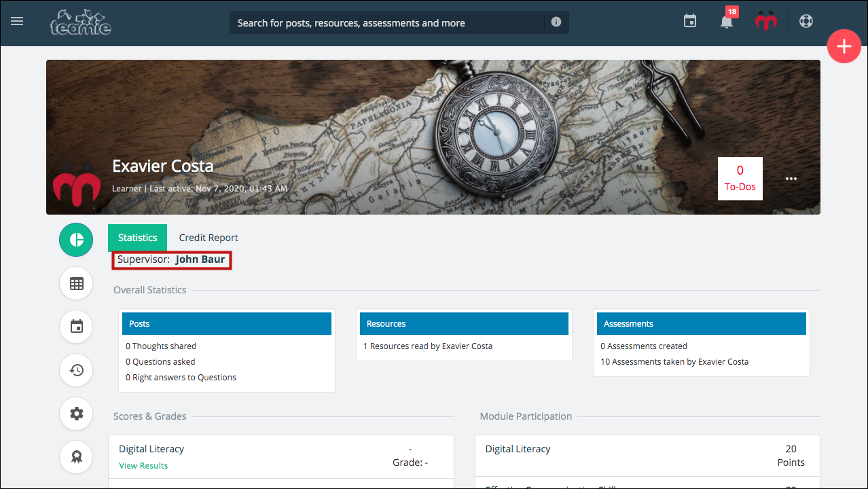The image size is (868, 489).
Task: Open the help lifebuoy icon
Action: [806, 22]
